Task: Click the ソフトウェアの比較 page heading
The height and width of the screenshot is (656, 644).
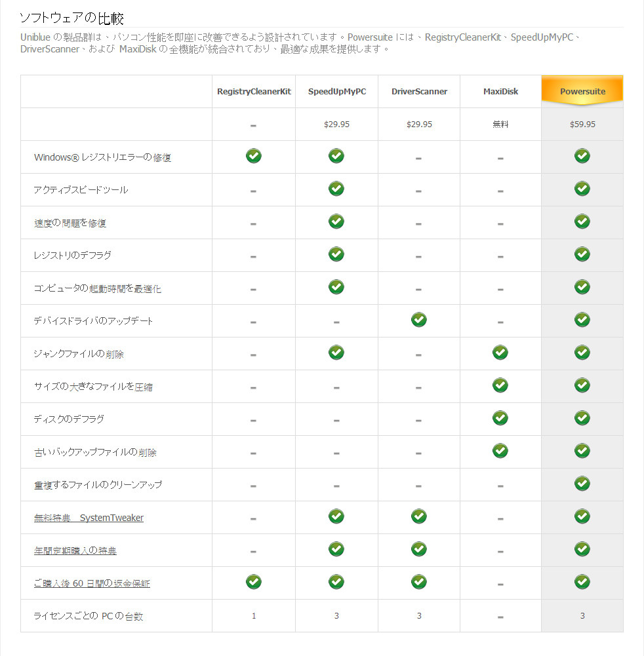Action: [x=72, y=18]
